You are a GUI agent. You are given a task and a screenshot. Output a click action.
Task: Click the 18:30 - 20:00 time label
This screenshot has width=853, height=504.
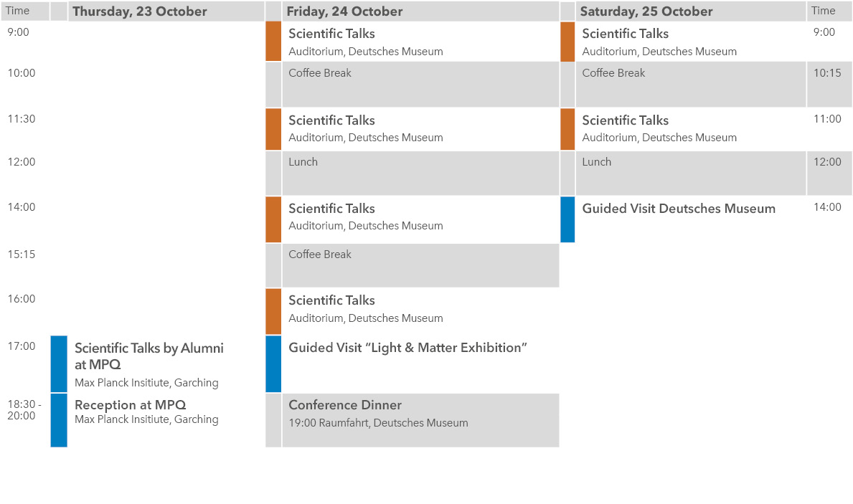tap(25, 410)
